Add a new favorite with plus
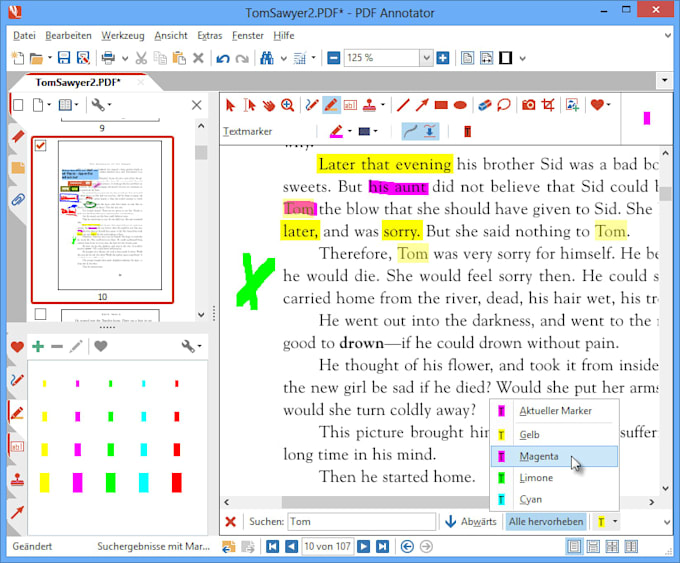 (x=38, y=346)
